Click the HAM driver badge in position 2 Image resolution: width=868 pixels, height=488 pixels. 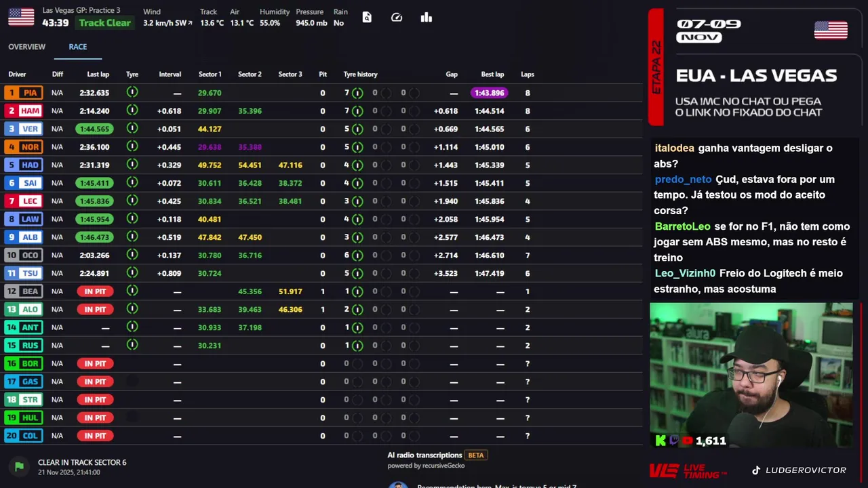[x=24, y=110]
